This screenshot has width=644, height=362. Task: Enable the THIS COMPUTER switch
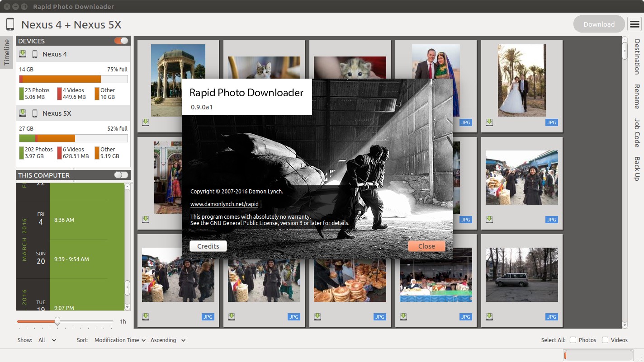[121, 174]
